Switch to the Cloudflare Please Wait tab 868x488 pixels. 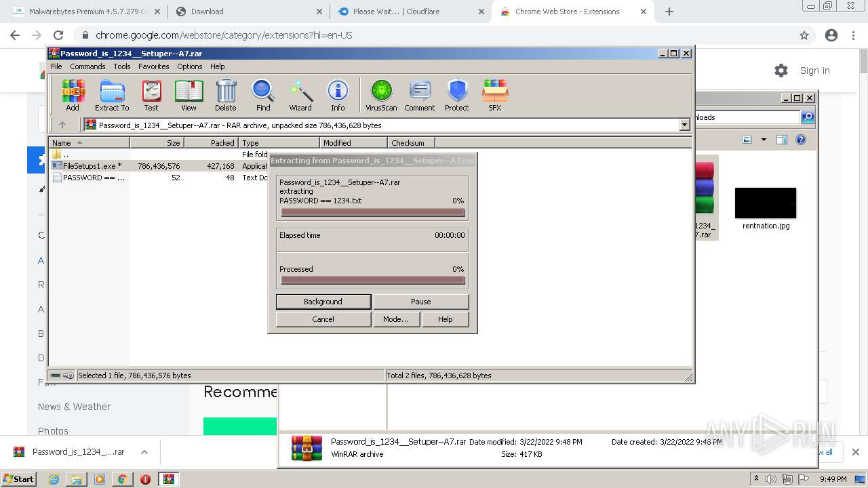point(412,12)
